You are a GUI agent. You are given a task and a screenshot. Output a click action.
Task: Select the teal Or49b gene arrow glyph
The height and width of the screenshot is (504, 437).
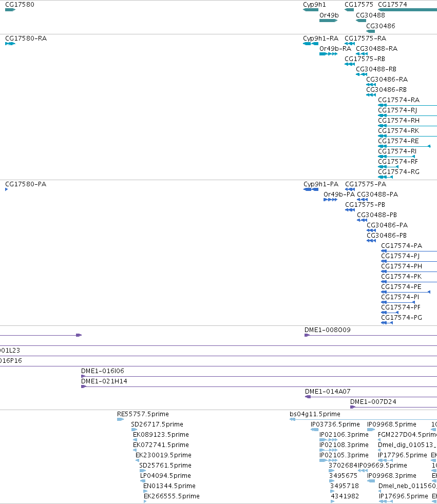[x=328, y=21]
